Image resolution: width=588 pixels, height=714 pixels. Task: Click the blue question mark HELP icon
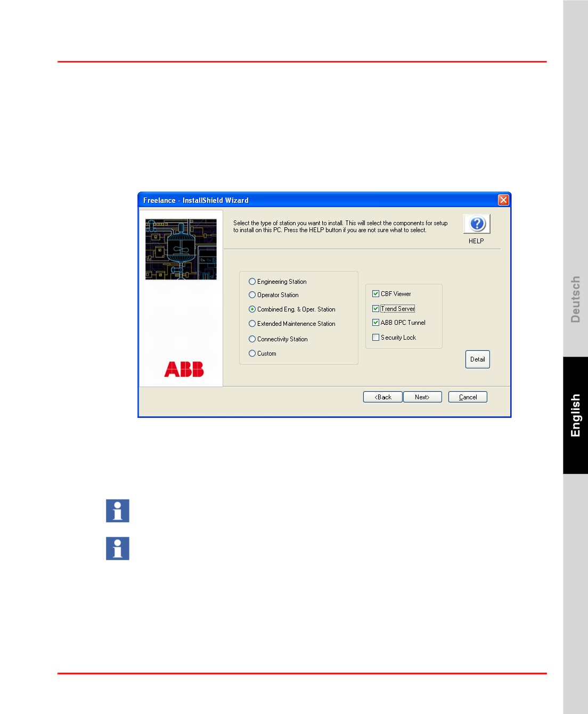(x=477, y=224)
